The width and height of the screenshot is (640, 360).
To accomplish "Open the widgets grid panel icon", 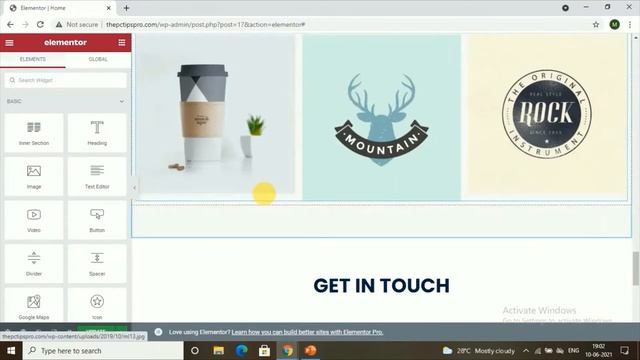I will coord(122,42).
